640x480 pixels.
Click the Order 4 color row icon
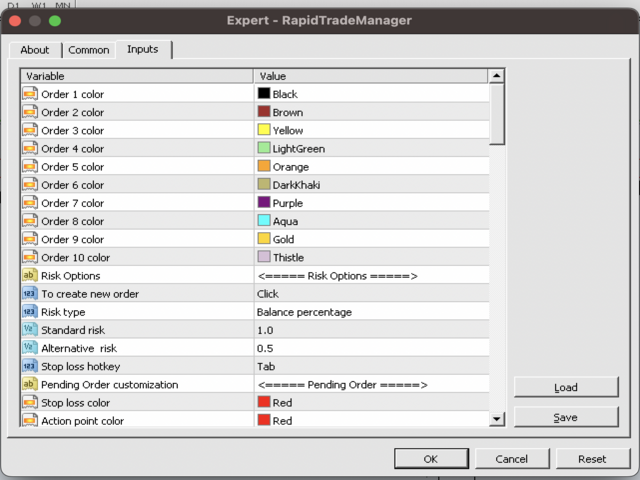pos(30,148)
